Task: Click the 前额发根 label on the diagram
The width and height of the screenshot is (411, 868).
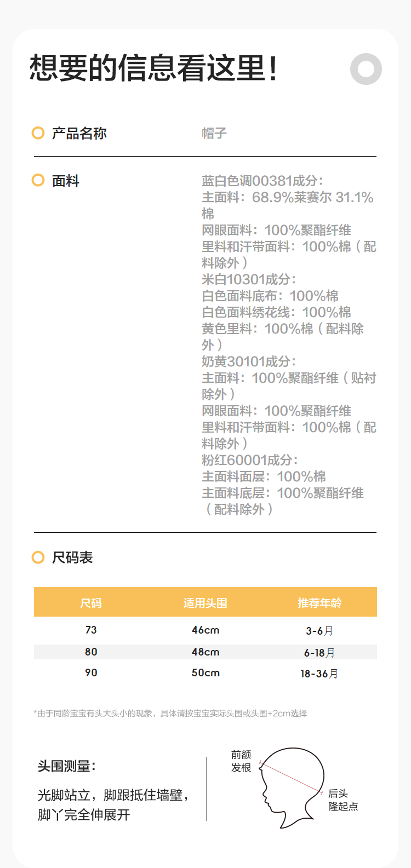Action: pyautogui.click(x=241, y=761)
